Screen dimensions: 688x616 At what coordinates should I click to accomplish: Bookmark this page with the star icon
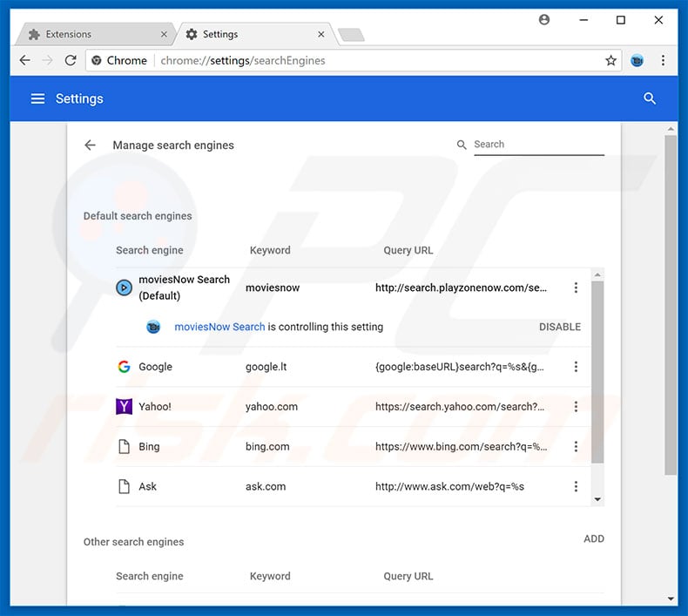610,60
